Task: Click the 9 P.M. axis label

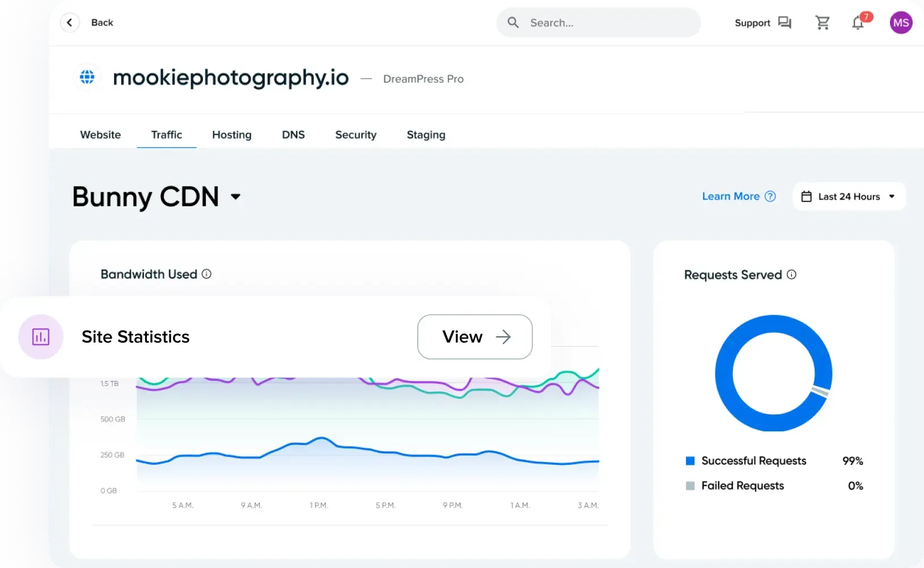Action: click(452, 505)
